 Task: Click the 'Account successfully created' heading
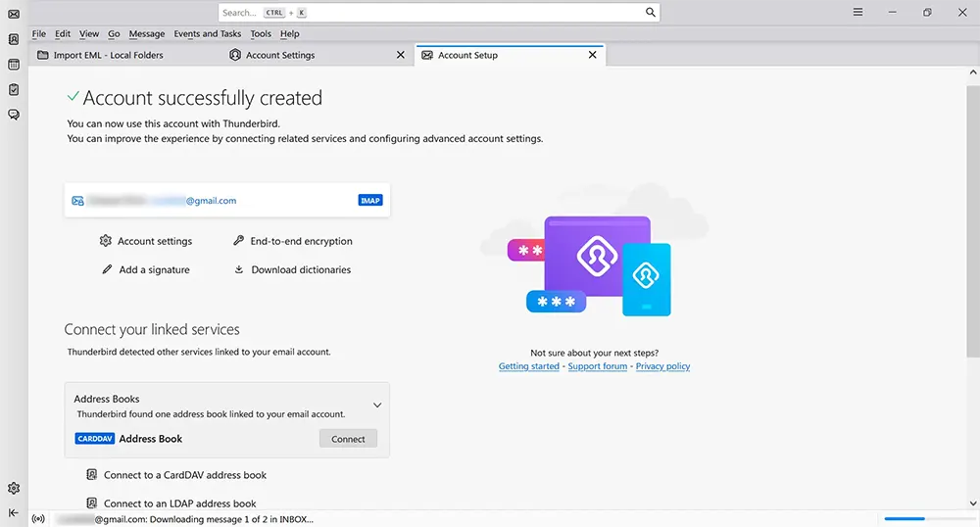203,98
